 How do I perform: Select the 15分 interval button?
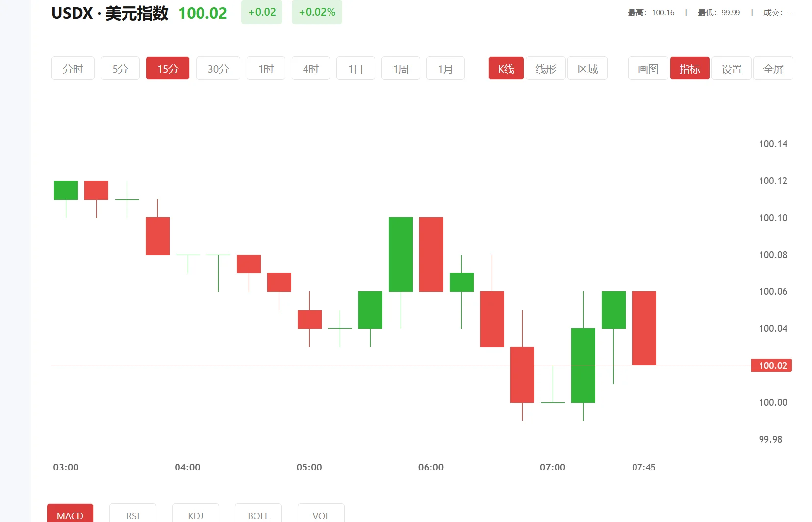[x=167, y=69]
